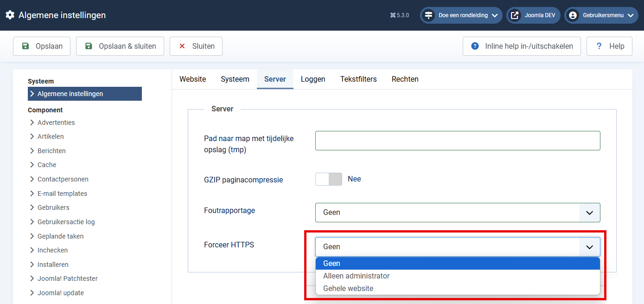Click the red X icon on Sluiten

coord(182,46)
